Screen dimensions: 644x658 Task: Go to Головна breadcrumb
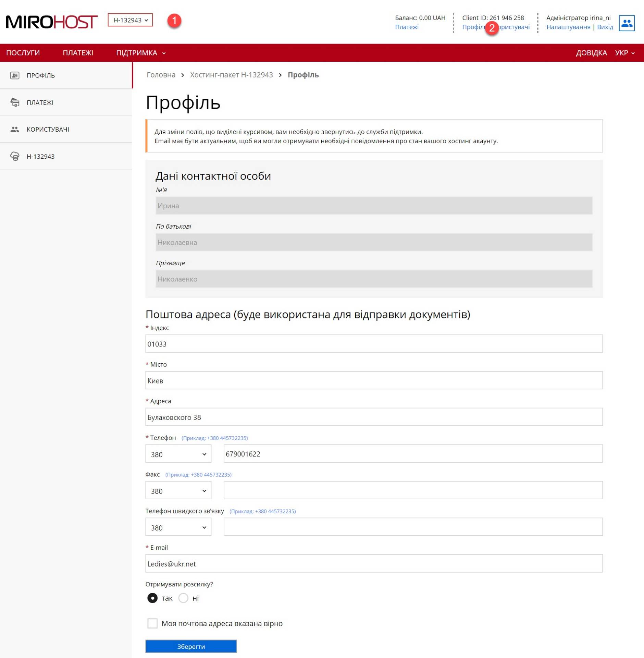(x=161, y=75)
